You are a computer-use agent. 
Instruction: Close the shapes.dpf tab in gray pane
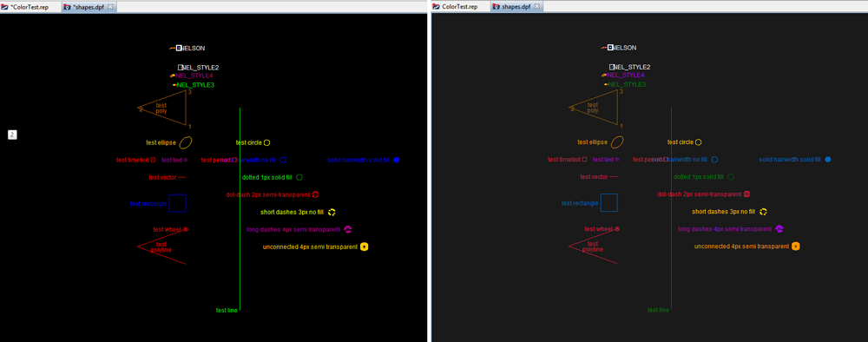point(536,7)
